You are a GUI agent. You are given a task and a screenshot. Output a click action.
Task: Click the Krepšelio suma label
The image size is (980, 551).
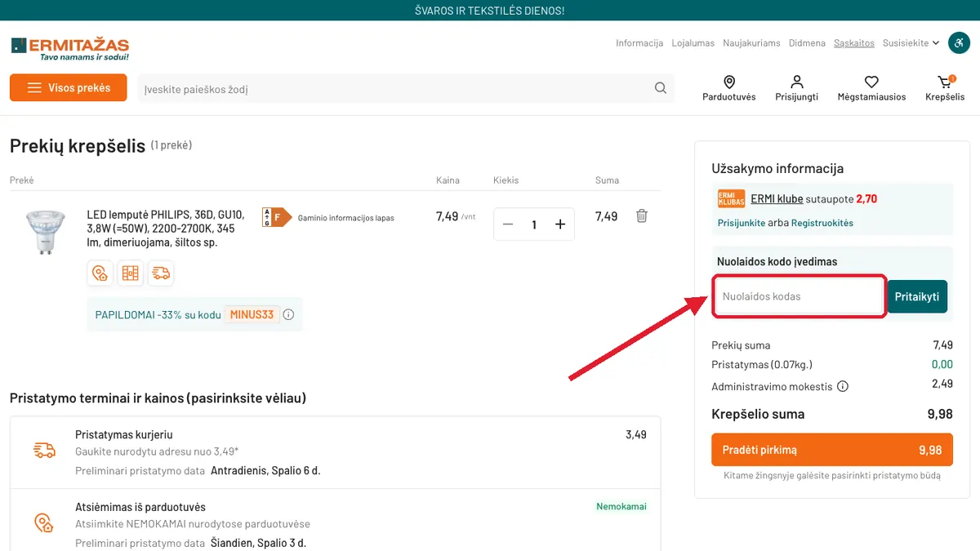[x=758, y=414]
